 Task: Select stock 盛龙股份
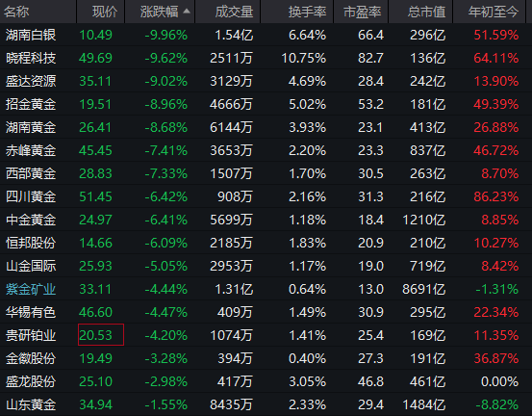click(31, 381)
